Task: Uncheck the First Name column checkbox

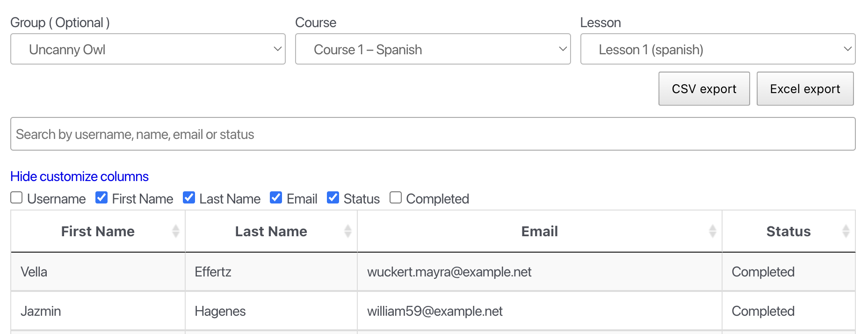Action: [x=101, y=198]
